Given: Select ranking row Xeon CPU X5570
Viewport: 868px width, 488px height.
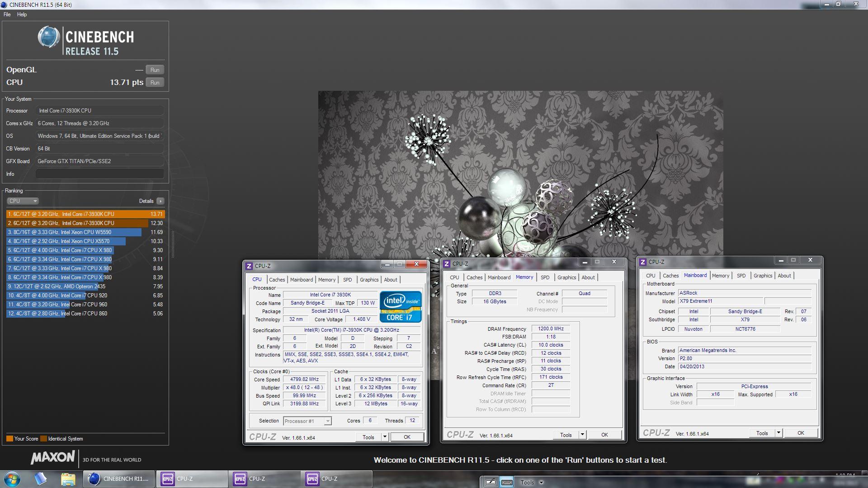Looking at the screenshot, I should point(85,241).
